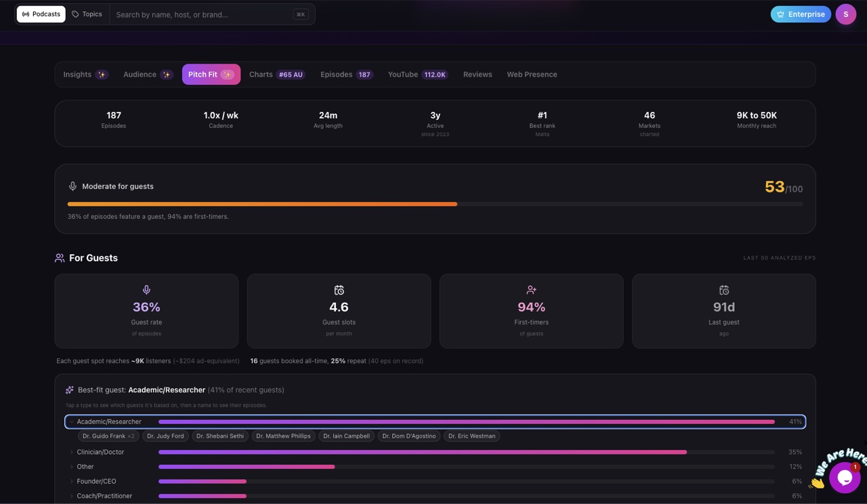Expand the Clinician/Doctor row
Image resolution: width=867 pixels, height=504 pixels.
[435, 452]
